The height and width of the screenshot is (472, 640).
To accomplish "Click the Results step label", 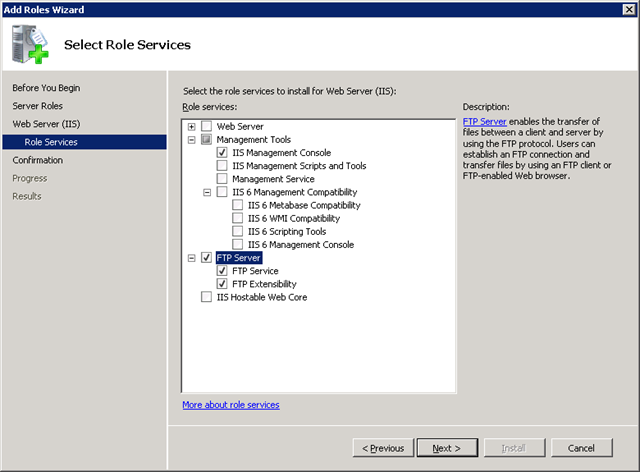I will (x=27, y=196).
